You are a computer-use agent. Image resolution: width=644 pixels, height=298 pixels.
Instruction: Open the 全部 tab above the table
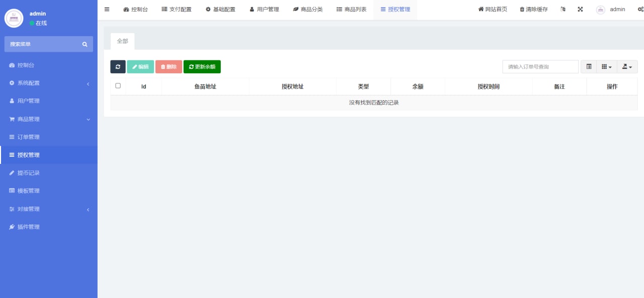click(x=122, y=41)
